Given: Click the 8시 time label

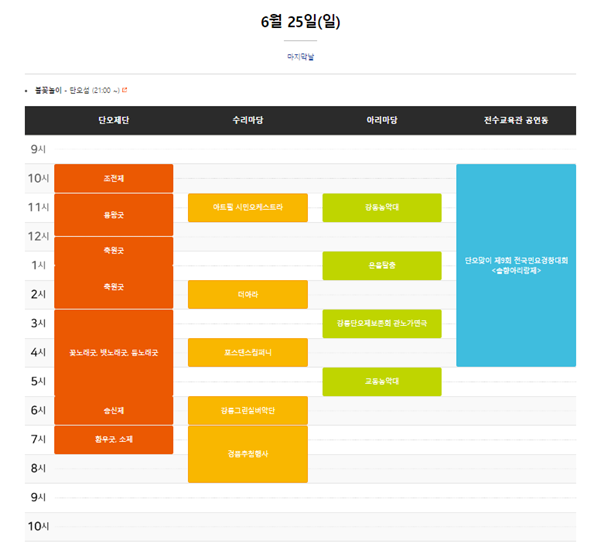Looking at the screenshot, I should coord(38,468).
